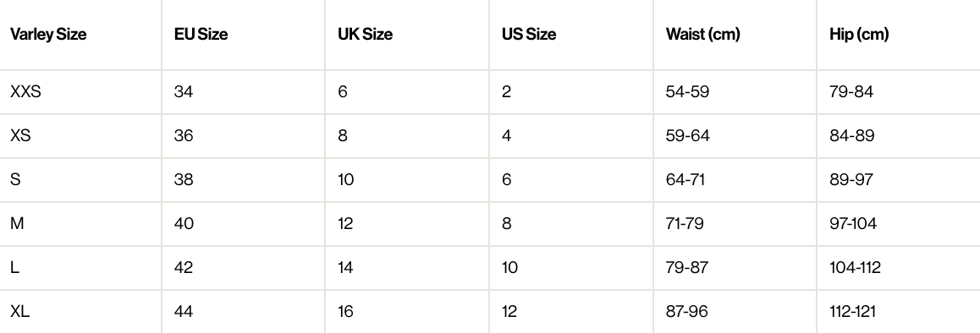Select the US Size header cell
The width and height of the screenshot is (980, 333).
[x=529, y=35]
